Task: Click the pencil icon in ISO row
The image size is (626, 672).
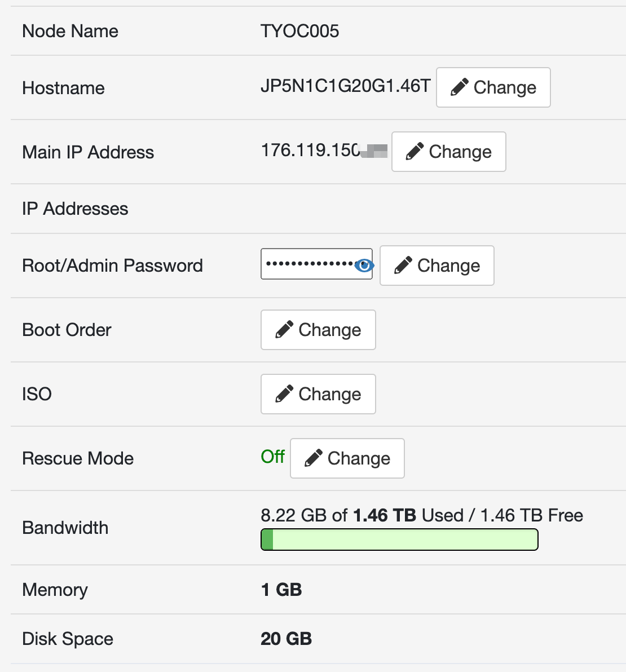Action: [x=284, y=394]
